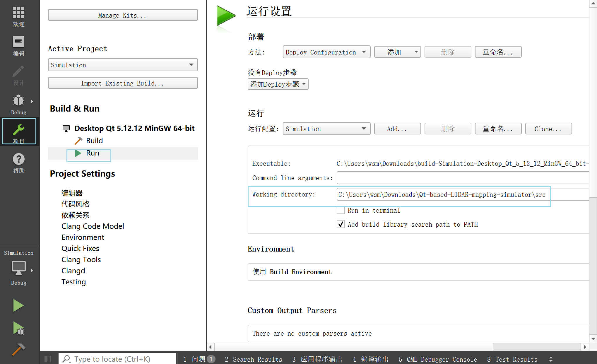Open the Deploy Configuration dropdown
This screenshot has width=597, height=364.
(x=326, y=52)
